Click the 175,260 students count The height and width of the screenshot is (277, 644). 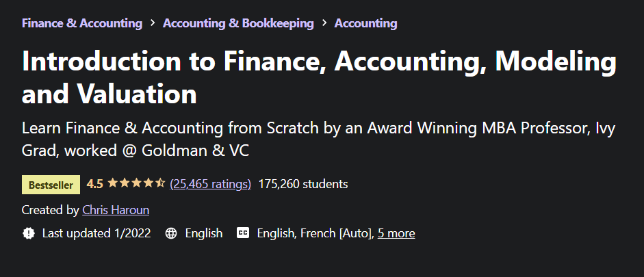tap(303, 184)
